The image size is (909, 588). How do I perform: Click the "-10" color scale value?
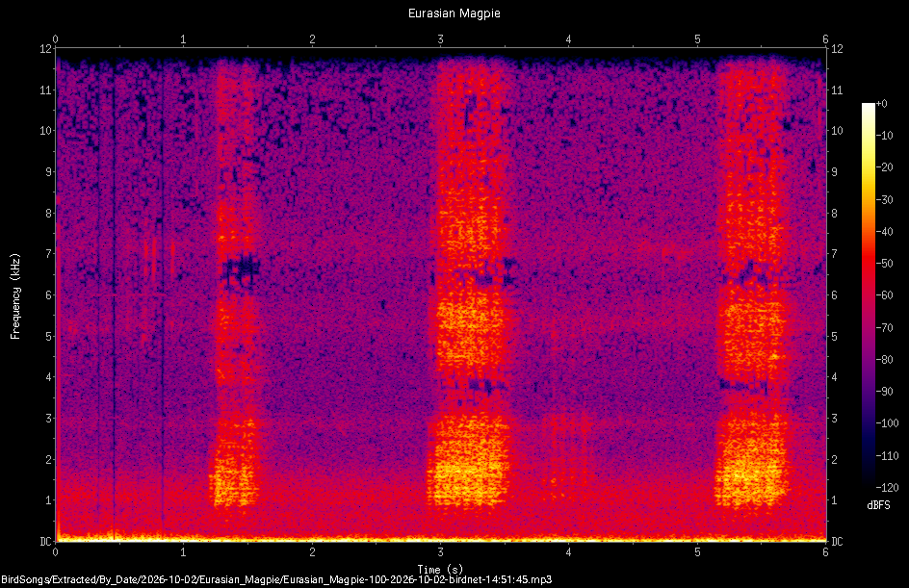click(885, 136)
